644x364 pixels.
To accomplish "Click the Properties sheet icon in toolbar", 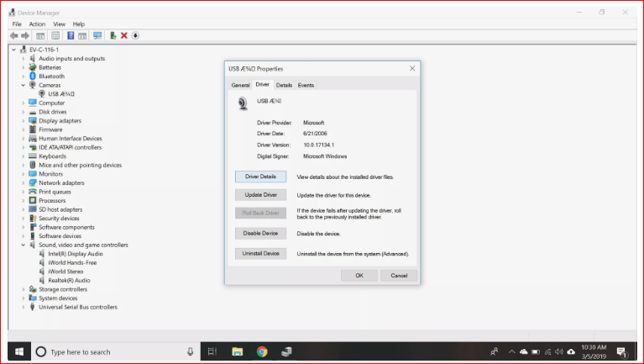I will click(55, 36).
